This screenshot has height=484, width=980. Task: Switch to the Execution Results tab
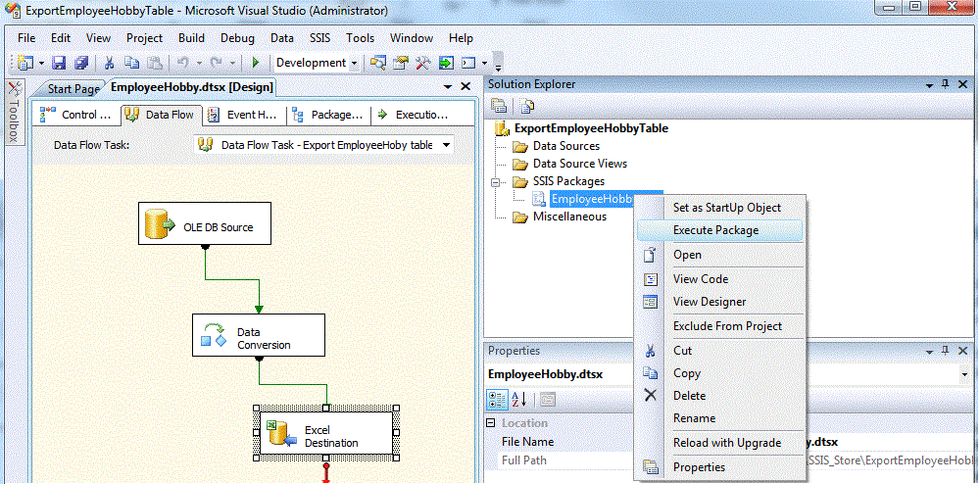[414, 115]
